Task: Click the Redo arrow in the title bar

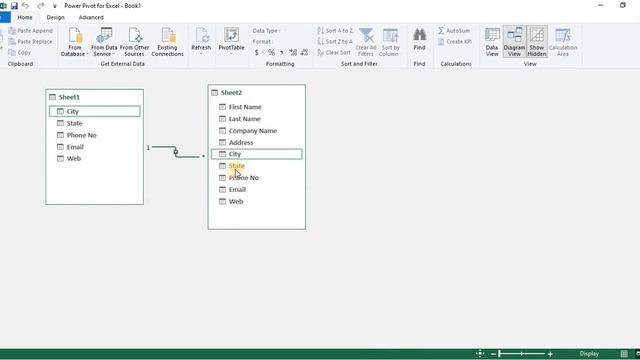Action: (x=40, y=6)
